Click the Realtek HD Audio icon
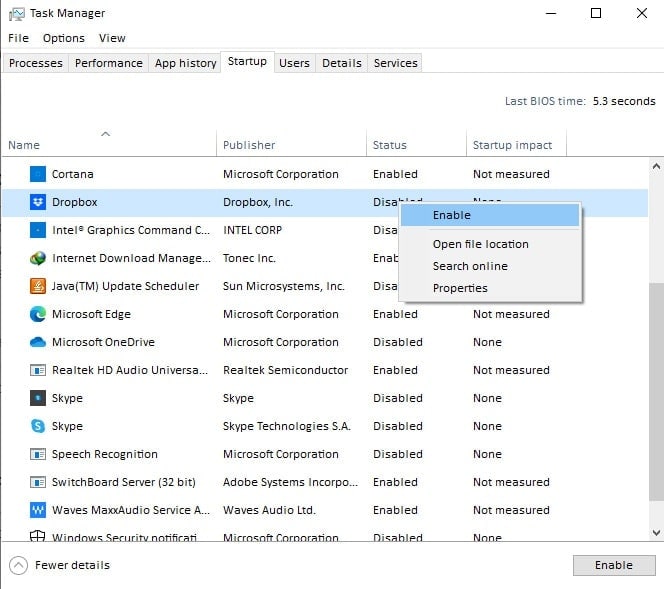The image size is (664, 589). click(38, 370)
